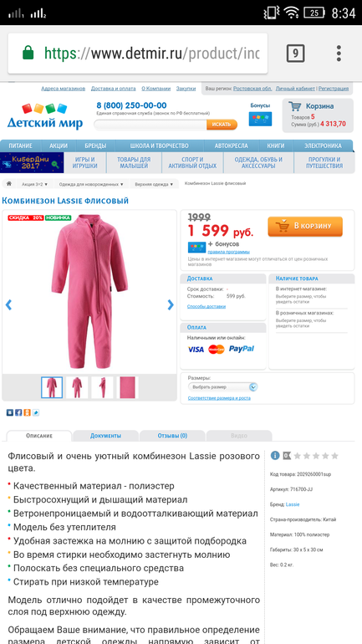This screenshot has width=362, height=644.
Task: Open the shopping cart icon near Корзина
Action: (x=294, y=106)
